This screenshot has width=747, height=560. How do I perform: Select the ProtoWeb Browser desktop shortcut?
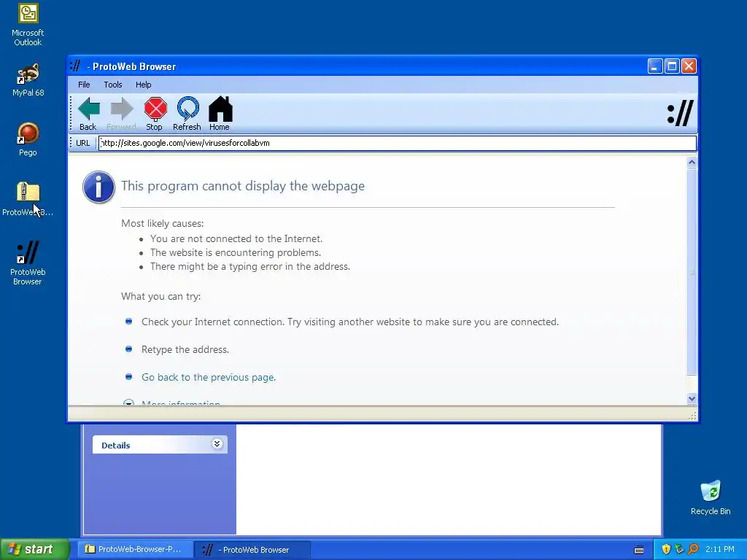pyautogui.click(x=28, y=262)
